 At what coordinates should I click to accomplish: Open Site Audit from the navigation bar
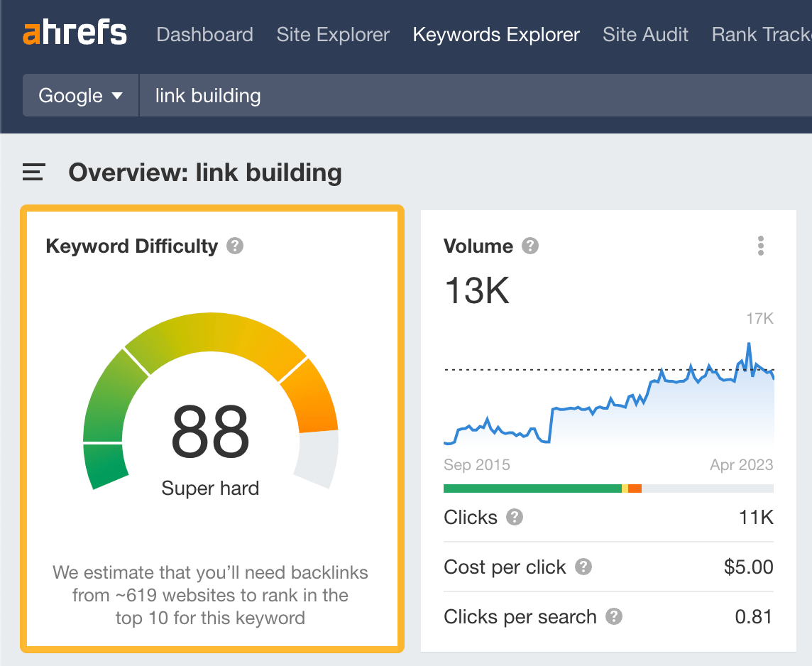pos(645,34)
